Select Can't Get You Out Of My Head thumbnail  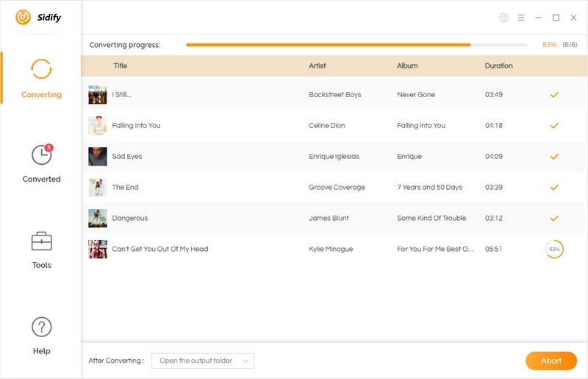pyautogui.click(x=98, y=249)
